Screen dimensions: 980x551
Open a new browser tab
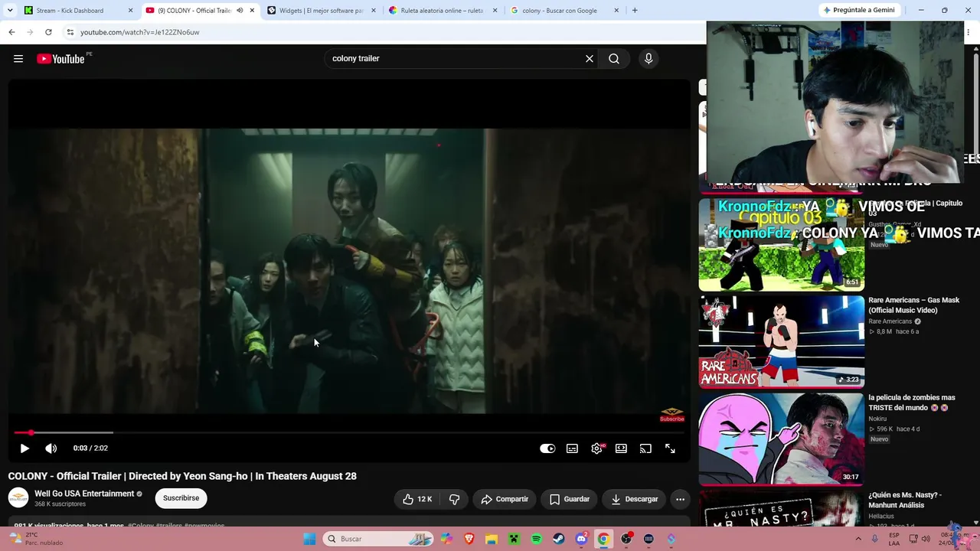pos(635,11)
